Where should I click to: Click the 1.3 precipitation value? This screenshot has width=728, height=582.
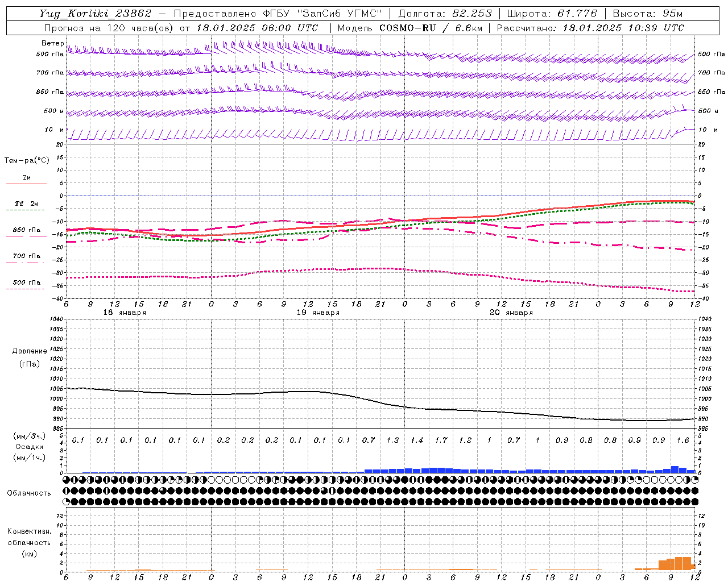coord(392,440)
